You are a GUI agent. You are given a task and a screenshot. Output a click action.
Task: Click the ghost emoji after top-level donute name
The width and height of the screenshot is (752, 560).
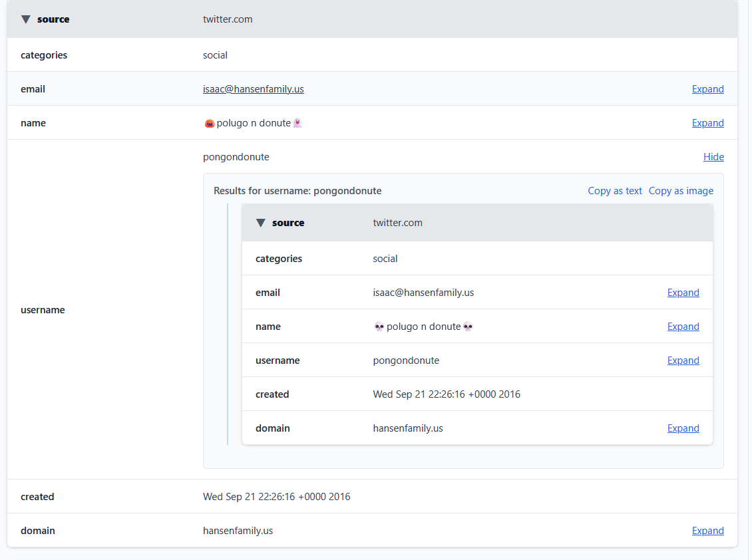pyautogui.click(x=297, y=123)
